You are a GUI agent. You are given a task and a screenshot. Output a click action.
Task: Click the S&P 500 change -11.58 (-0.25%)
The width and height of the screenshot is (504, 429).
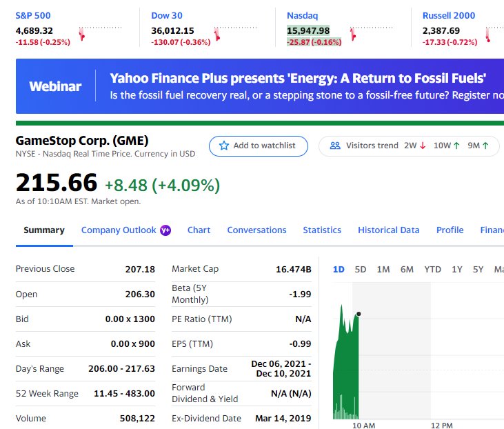coord(43,42)
